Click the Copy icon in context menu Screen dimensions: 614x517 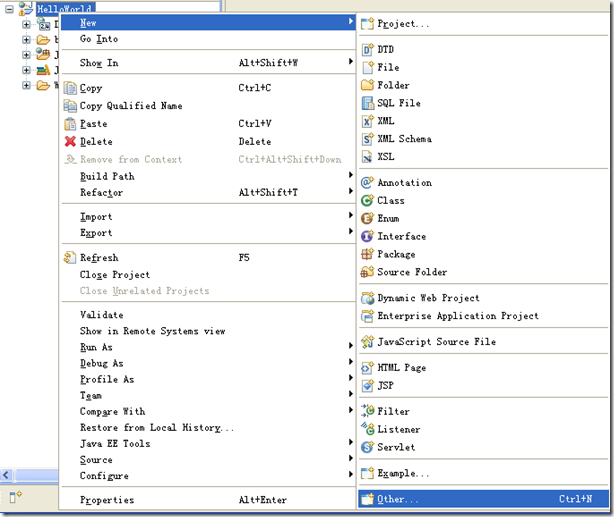70,88
